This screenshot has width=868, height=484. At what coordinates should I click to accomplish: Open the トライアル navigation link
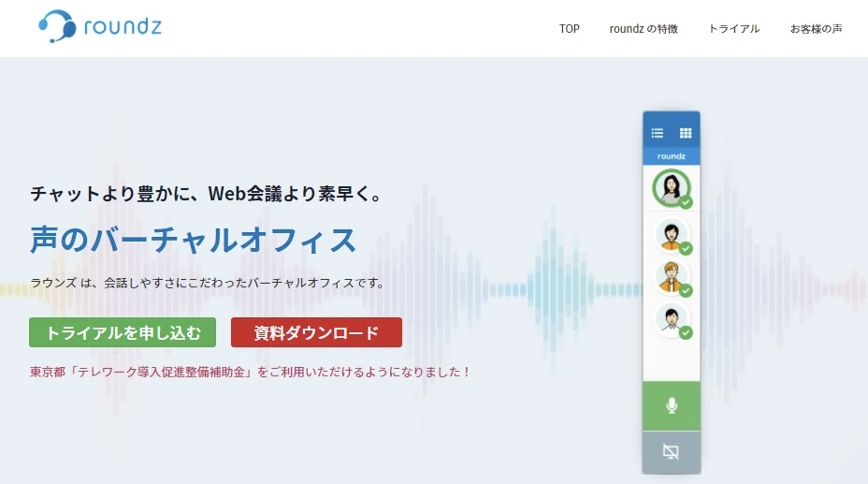[733, 29]
